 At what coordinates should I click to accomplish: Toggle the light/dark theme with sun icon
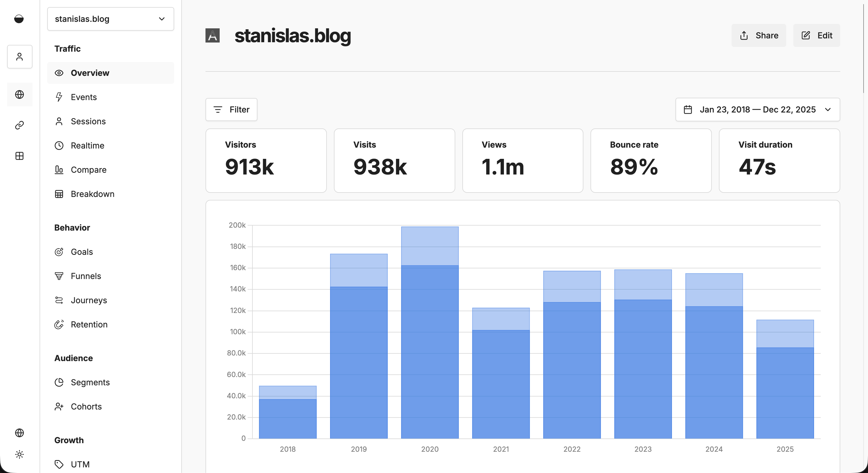coord(19,454)
